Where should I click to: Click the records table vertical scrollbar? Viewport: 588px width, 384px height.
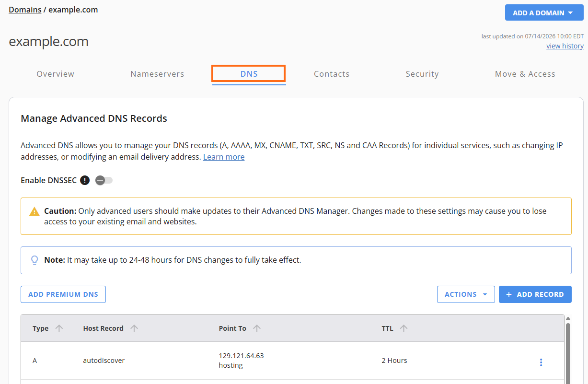(x=568, y=353)
